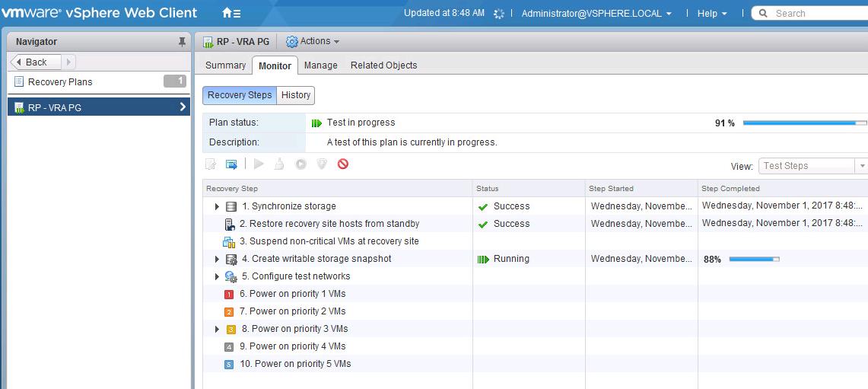Expand the Configure test networks step

pyautogui.click(x=217, y=276)
